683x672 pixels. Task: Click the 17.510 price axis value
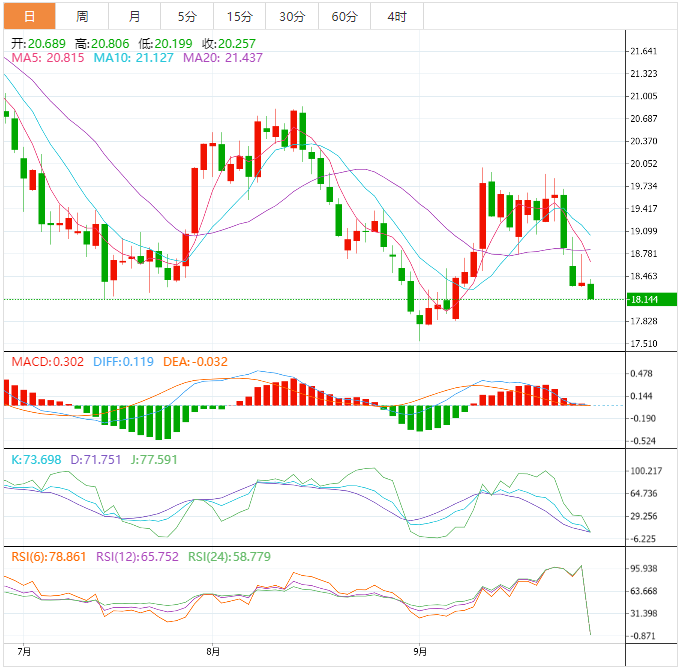click(644, 344)
